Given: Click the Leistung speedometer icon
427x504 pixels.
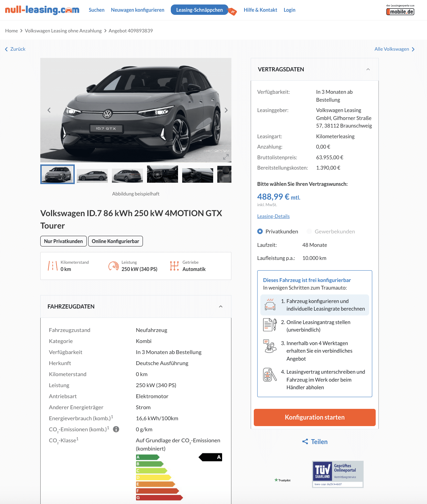Looking at the screenshot, I should click(114, 266).
